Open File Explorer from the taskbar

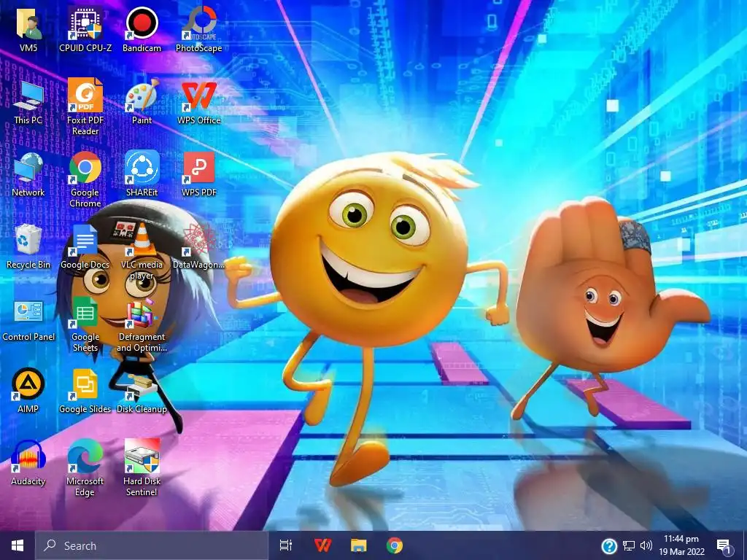coord(359,545)
